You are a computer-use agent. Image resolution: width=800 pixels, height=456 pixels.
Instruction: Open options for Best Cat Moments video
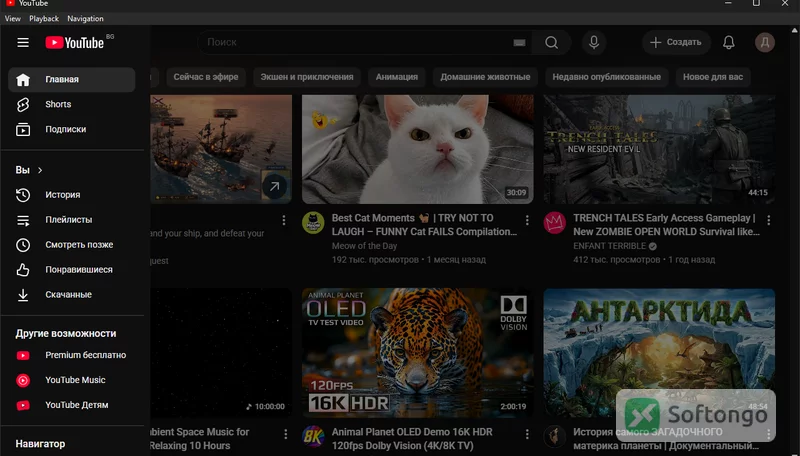[x=527, y=220]
